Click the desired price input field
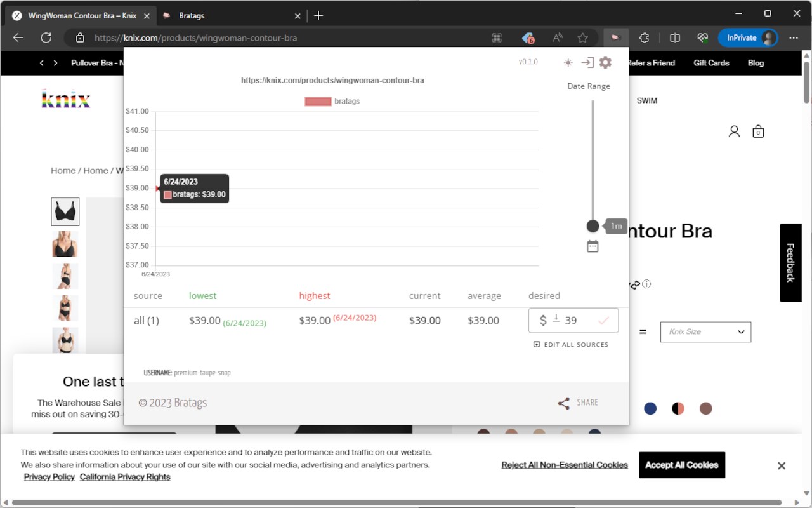This screenshot has width=812, height=508. [x=573, y=321]
